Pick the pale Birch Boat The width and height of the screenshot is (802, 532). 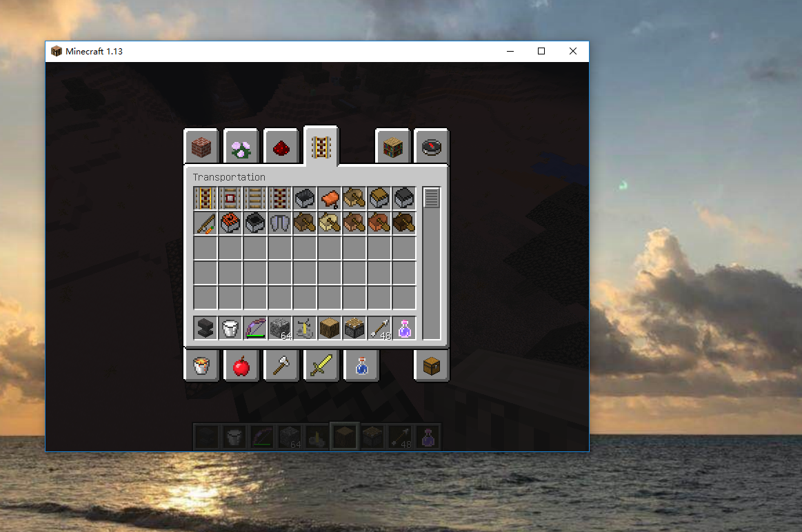coord(330,223)
